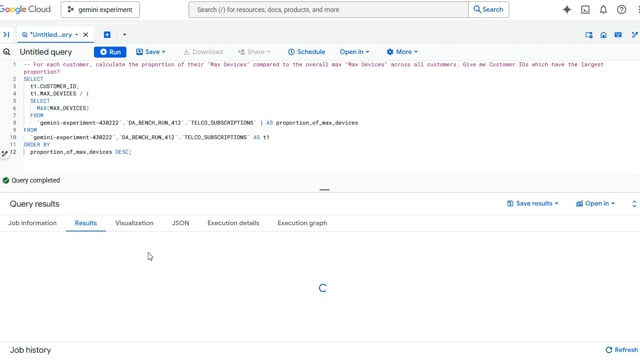Click the Query completed status icon
640x360 pixels.
pos(6,180)
